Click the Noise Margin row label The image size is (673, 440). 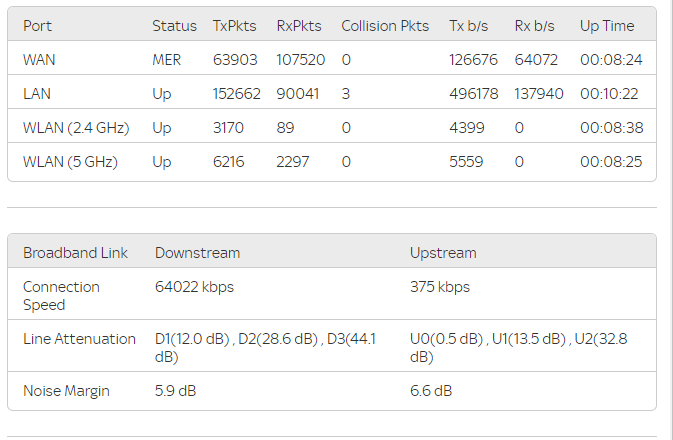(66, 391)
